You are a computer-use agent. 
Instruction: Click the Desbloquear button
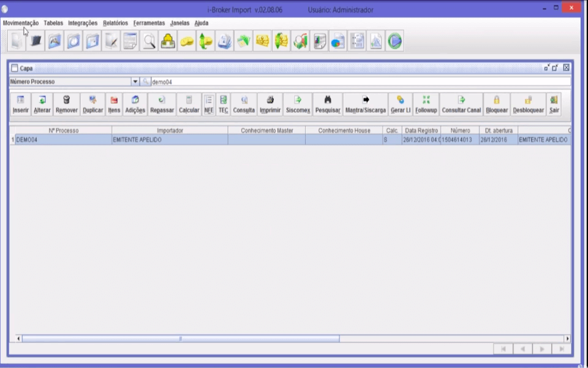pyautogui.click(x=528, y=104)
